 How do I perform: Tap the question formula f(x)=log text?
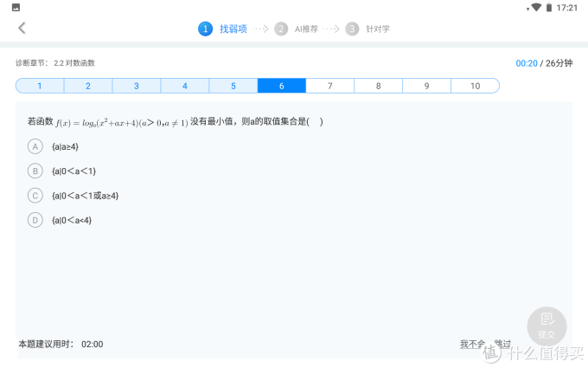coord(122,122)
